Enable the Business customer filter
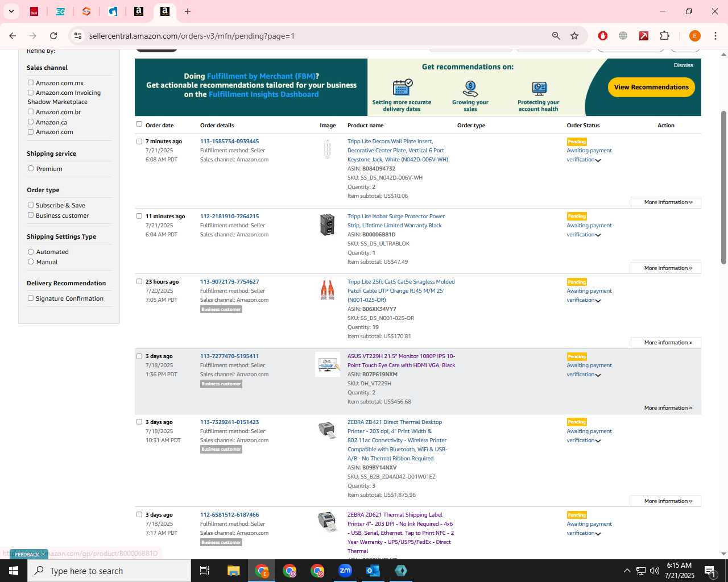Image resolution: width=728 pixels, height=582 pixels. pyautogui.click(x=31, y=215)
